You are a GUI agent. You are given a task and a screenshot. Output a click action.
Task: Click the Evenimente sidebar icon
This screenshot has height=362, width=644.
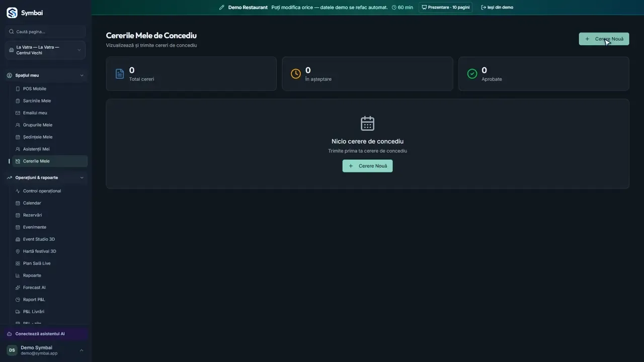[x=18, y=227]
